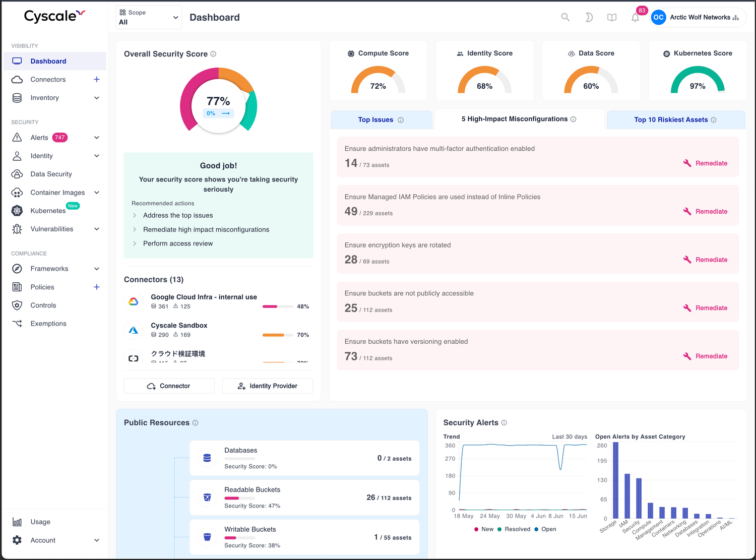The height and width of the screenshot is (560, 756).
Task: Open Controls under Compliance
Action: 43,305
